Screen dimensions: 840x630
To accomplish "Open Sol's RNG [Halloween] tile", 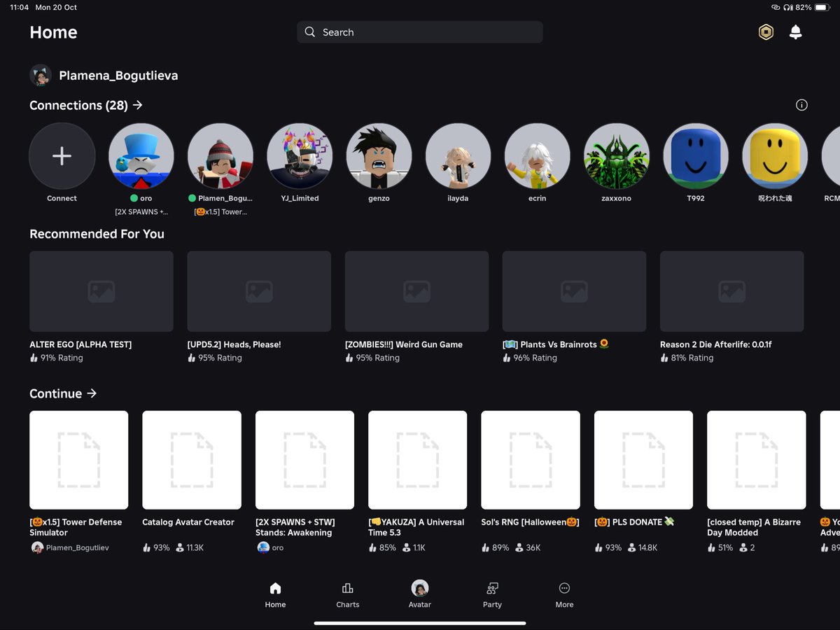I will pyautogui.click(x=531, y=460).
